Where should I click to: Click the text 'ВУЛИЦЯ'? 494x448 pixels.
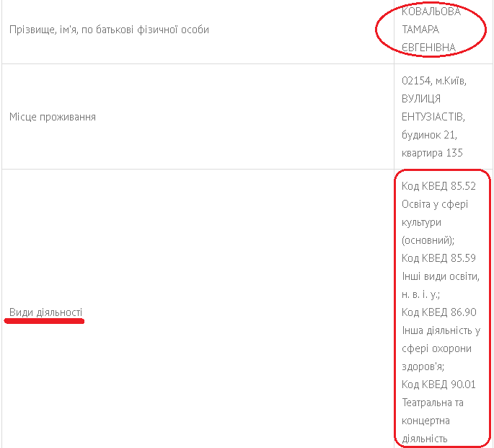(x=421, y=99)
